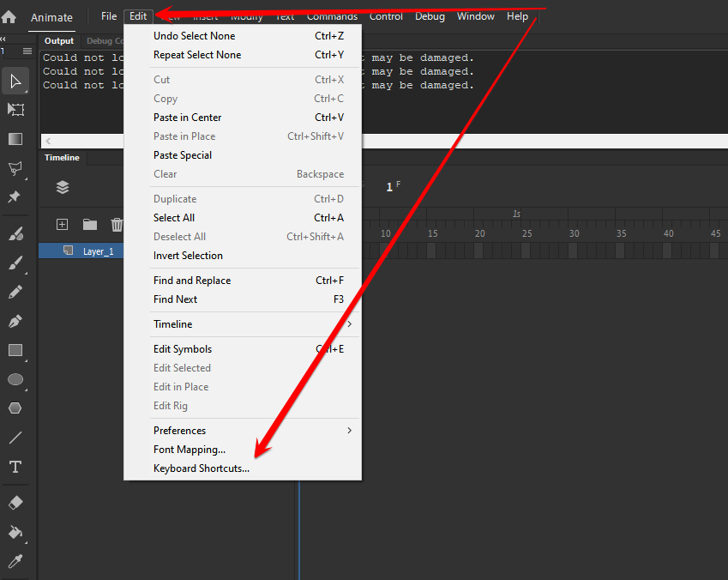728x580 pixels.
Task: Delete the selected layer with trash icon
Action: point(117,225)
